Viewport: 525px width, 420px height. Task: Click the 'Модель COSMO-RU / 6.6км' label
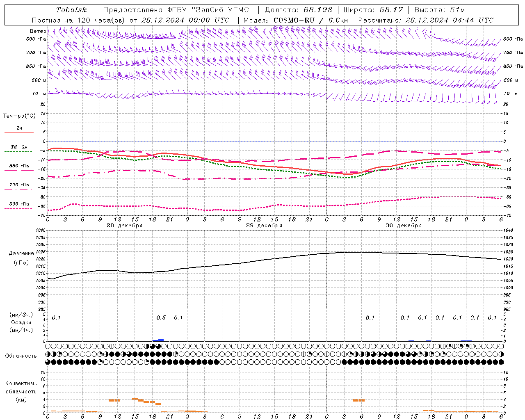pyautogui.click(x=296, y=20)
